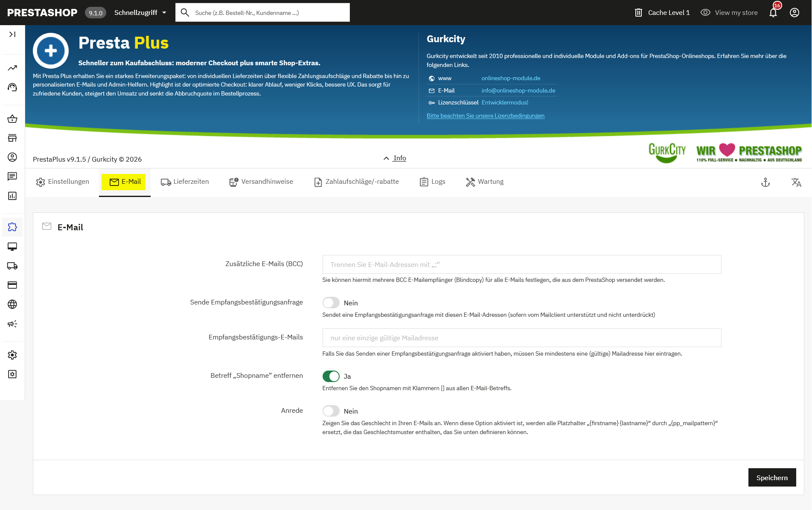Collapse the Info header section
812x510 pixels.
pyautogui.click(x=395, y=158)
